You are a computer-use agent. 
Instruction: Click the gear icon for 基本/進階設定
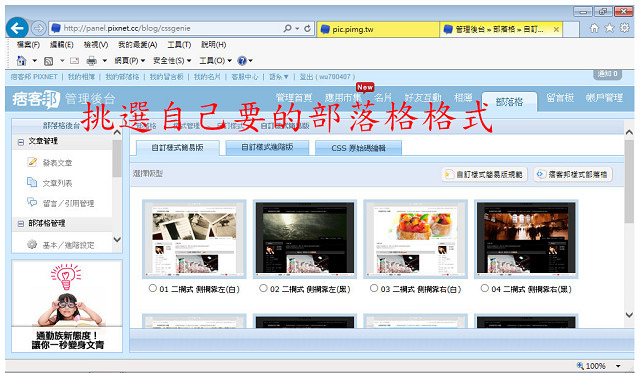coord(32,244)
